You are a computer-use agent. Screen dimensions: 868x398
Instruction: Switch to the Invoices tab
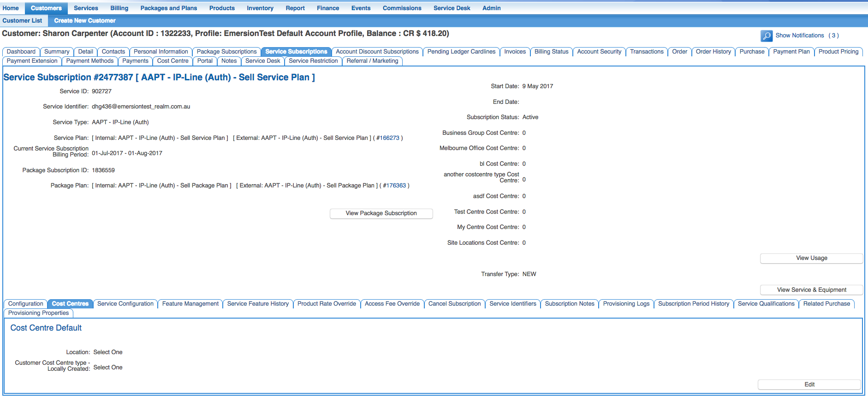(515, 52)
